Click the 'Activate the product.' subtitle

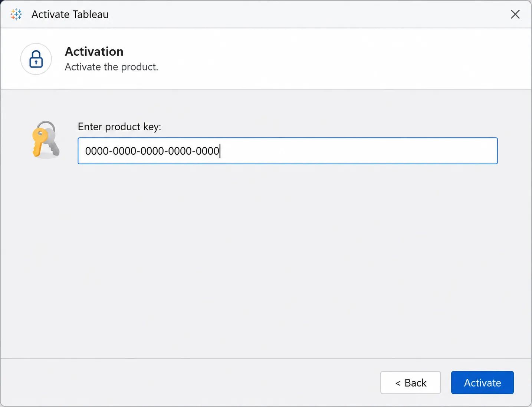coord(111,67)
